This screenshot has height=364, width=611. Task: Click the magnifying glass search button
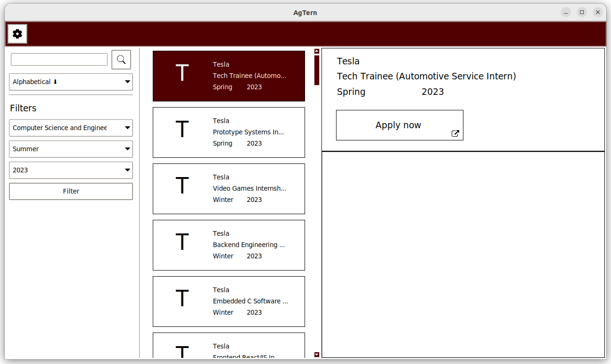pyautogui.click(x=121, y=60)
